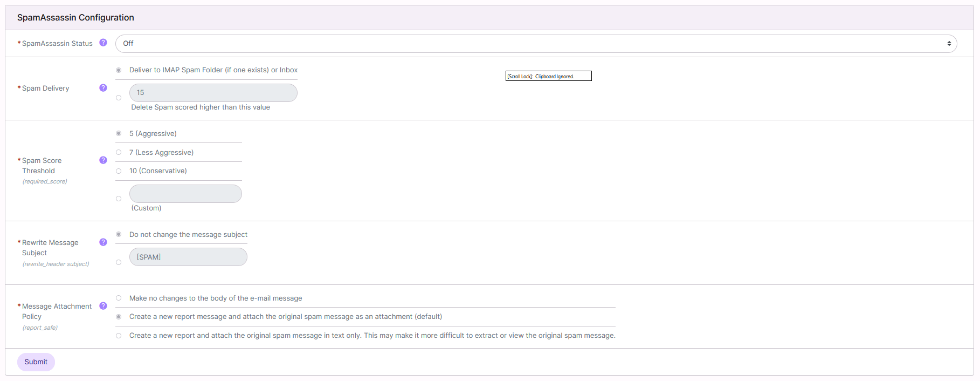The width and height of the screenshot is (980, 381).
Task: Open the SpamAssassin Status dropdown
Action: click(536, 44)
